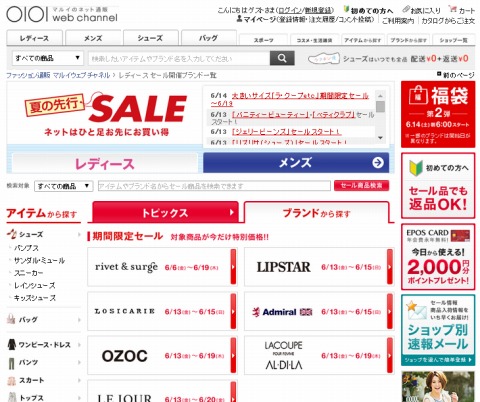Click the bag icon beside バッグ category

(11, 319)
